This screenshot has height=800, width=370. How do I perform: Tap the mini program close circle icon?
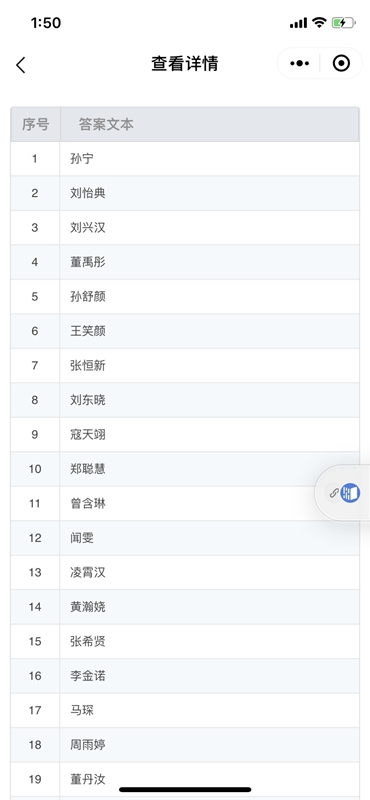tap(341, 64)
